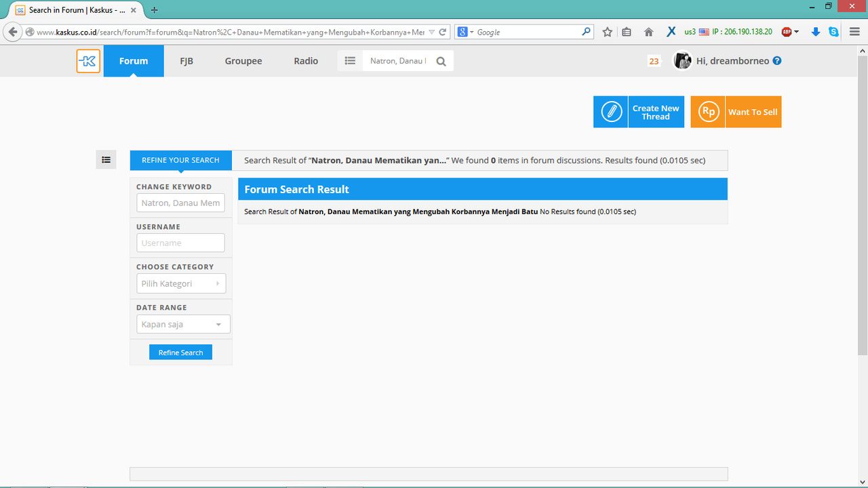Viewport: 868px width, 488px height.
Task: Bookmark this page with the star icon
Action: (x=608, y=32)
